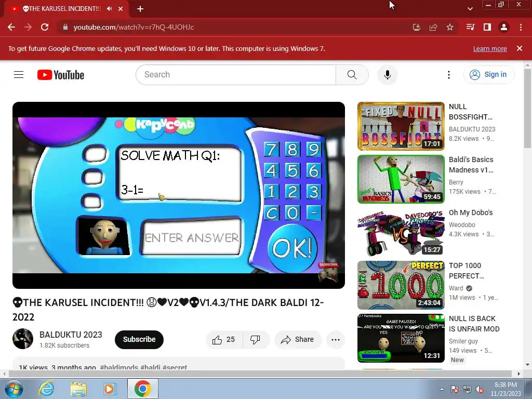This screenshot has width=532, height=399.
Task: Open YouTube hamburger guide menu
Action: point(19,75)
